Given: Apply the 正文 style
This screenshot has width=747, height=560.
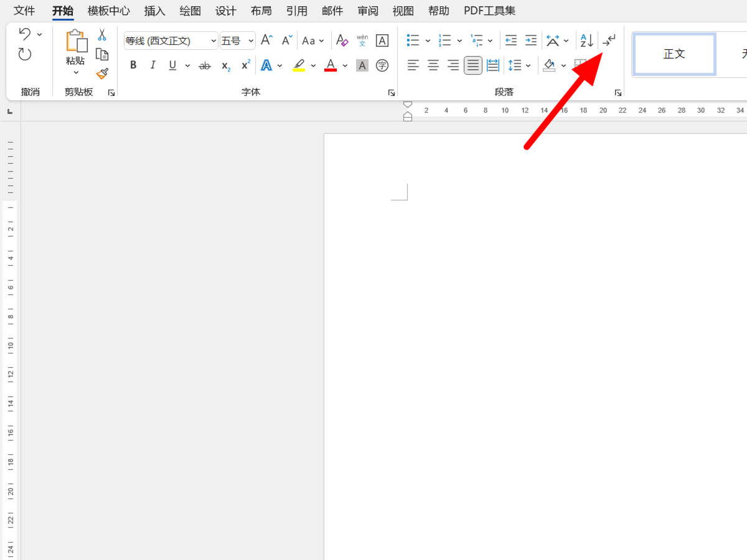Looking at the screenshot, I should (x=674, y=54).
